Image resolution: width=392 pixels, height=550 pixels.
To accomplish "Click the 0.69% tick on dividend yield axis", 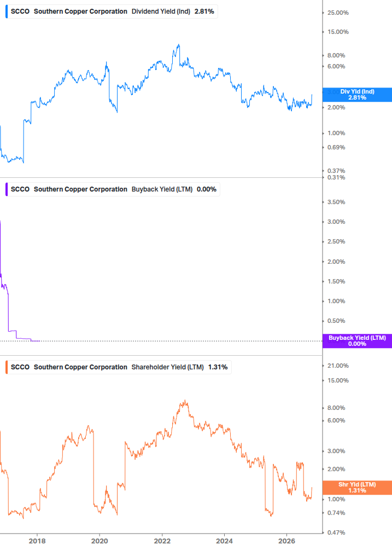I will (x=336, y=147).
